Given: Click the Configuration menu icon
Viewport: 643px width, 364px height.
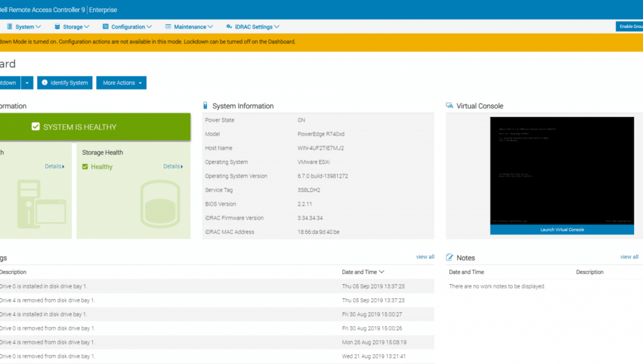Looking at the screenshot, I should 106,26.
